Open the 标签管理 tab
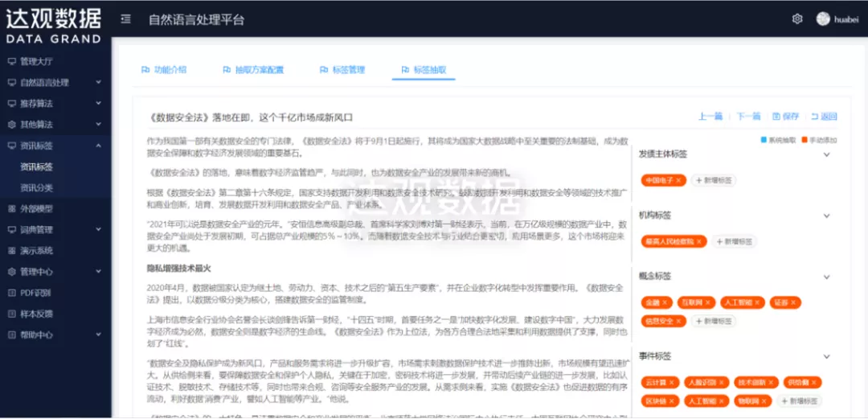Screen dimensions: 868x419 [342, 70]
